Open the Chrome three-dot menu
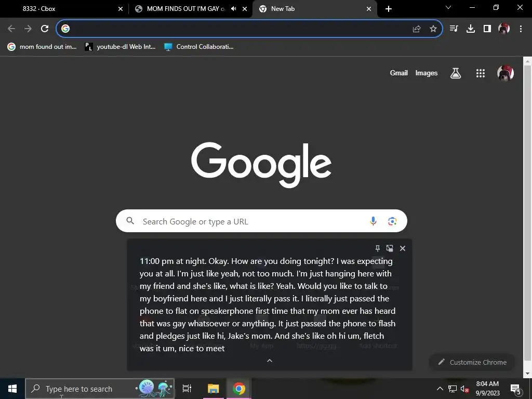Screen dimensions: 532x399 tap(521, 29)
